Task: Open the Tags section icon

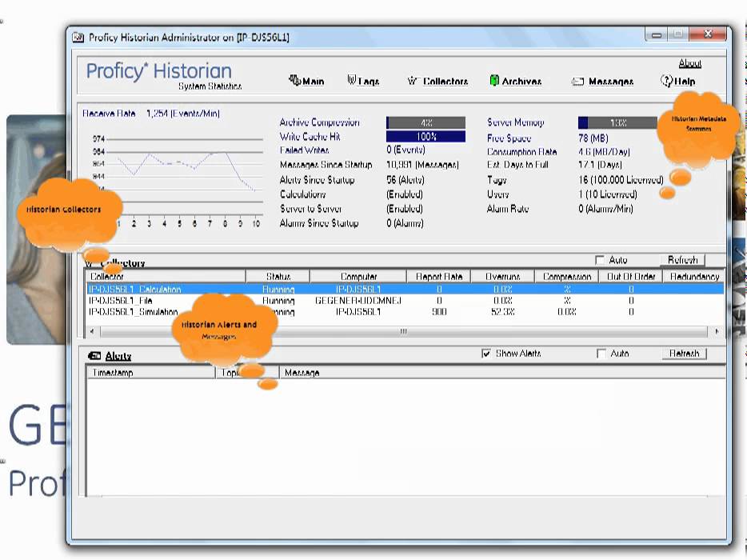Action: point(352,80)
